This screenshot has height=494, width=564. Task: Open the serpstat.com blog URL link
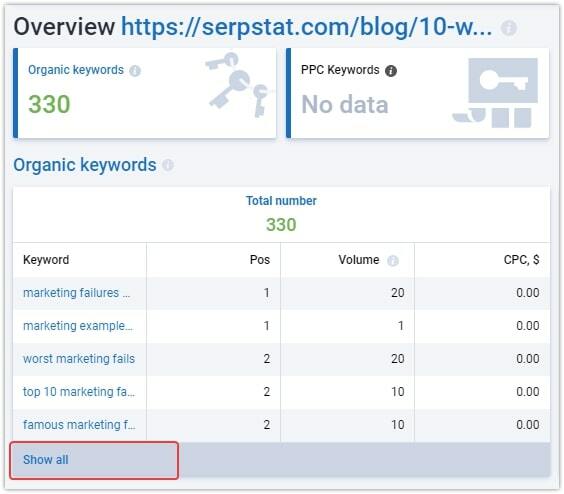point(306,27)
